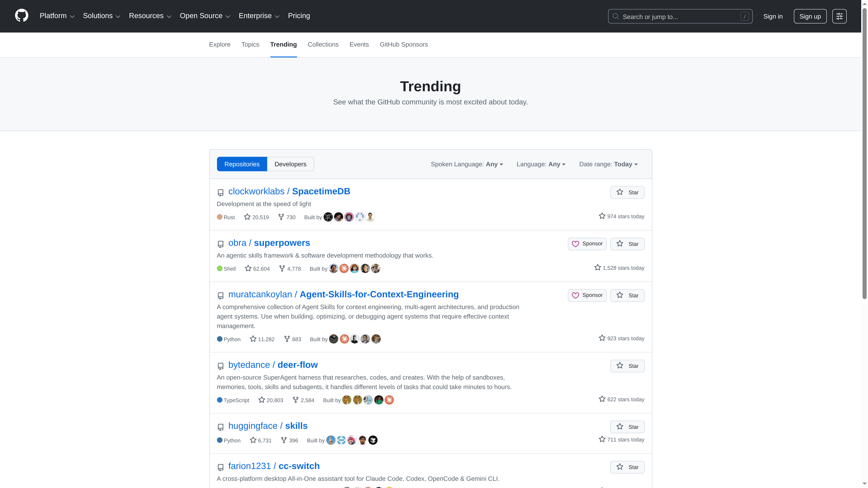The width and height of the screenshot is (868, 488).
Task: Click the star icon showing 20,519 on SpacetimeDB
Action: (x=247, y=217)
